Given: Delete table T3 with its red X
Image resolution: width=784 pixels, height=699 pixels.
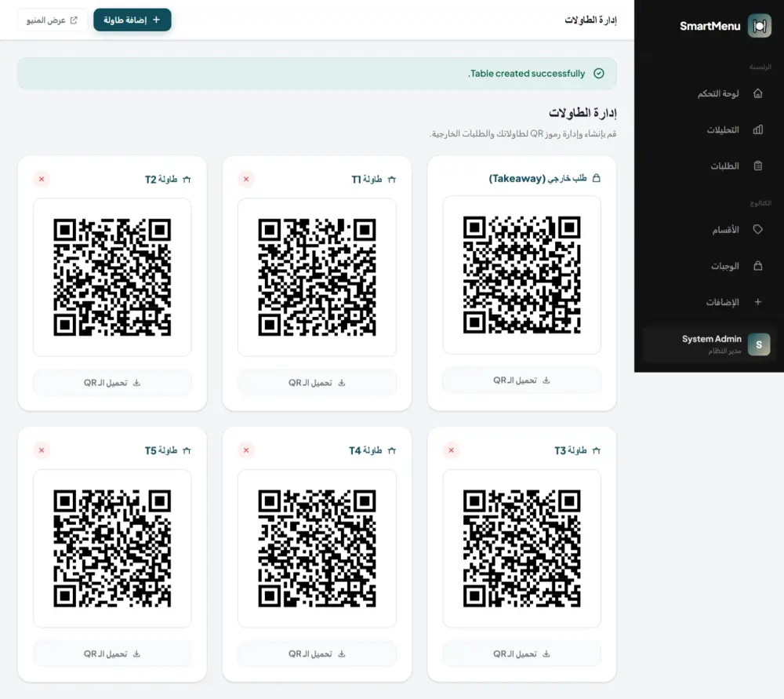Looking at the screenshot, I should [x=451, y=450].
